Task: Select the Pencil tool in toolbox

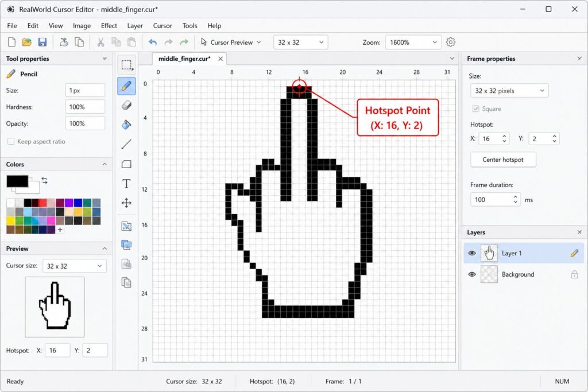Action: [x=127, y=86]
